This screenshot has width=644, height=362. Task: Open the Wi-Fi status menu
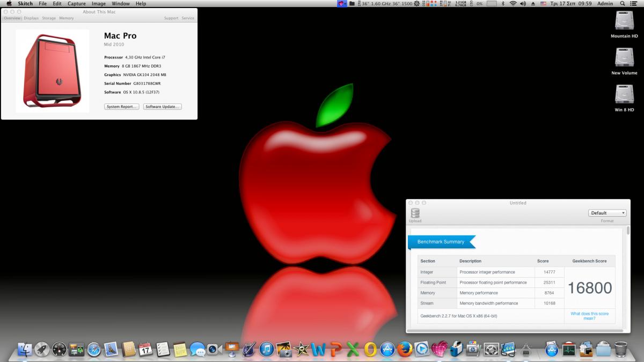[x=513, y=4]
